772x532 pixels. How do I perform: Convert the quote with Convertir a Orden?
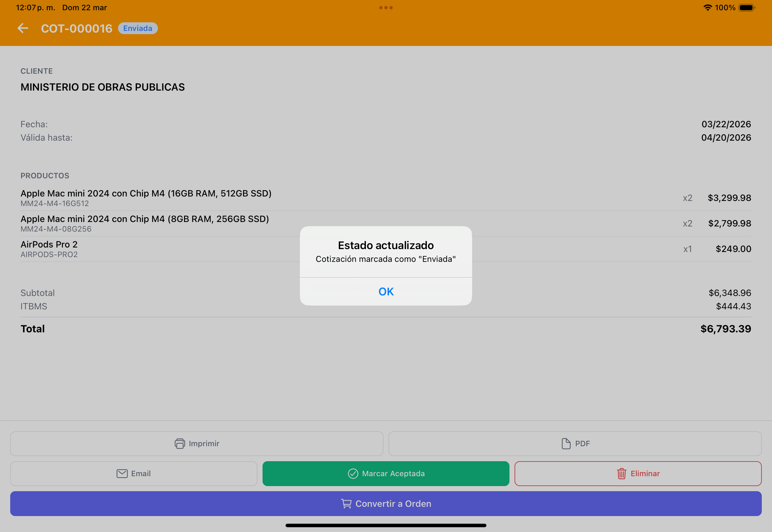[x=386, y=504]
